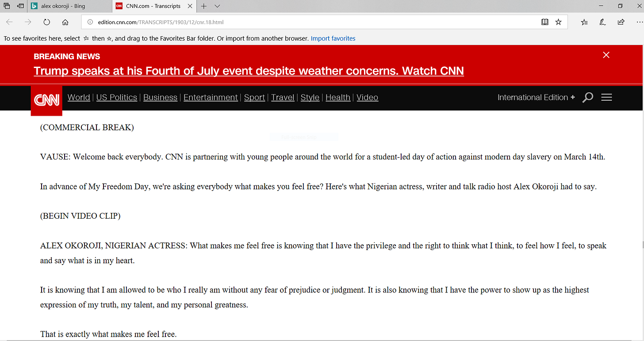This screenshot has width=644, height=341.
Task: Restore down the browser window
Action: pos(621,6)
